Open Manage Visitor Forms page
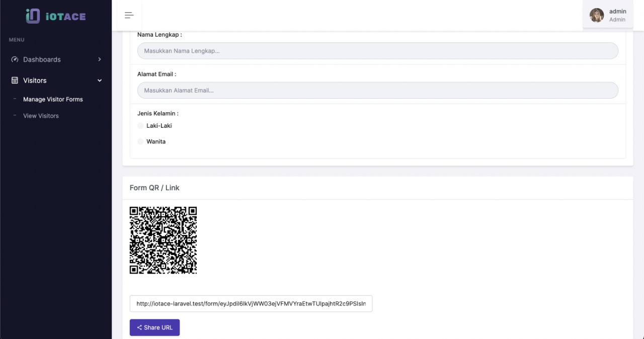This screenshot has width=644, height=339. [x=53, y=100]
